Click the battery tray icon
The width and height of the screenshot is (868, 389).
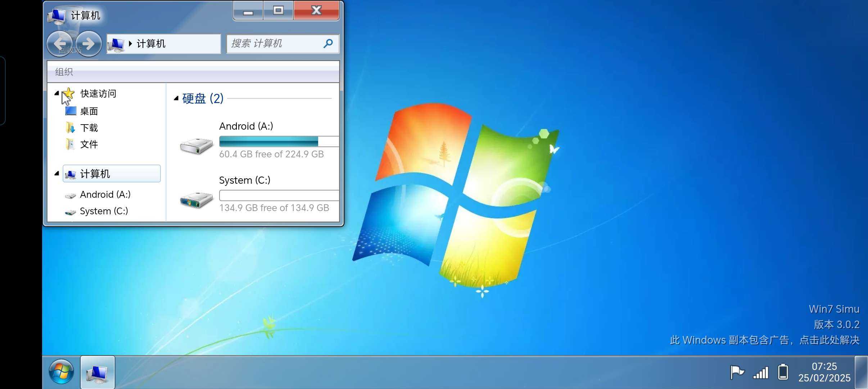click(x=783, y=372)
